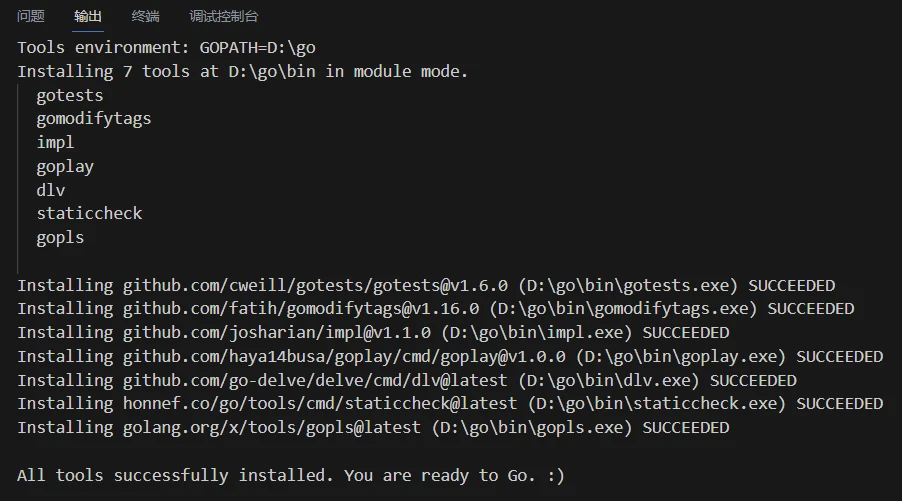Click the GOPATH=D:\go environment line
This screenshot has height=501, width=902.
(166, 47)
